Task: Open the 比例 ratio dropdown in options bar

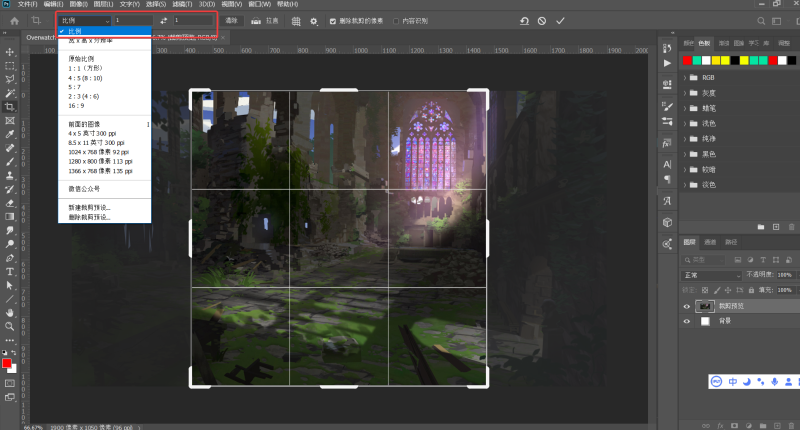Action: [x=84, y=21]
